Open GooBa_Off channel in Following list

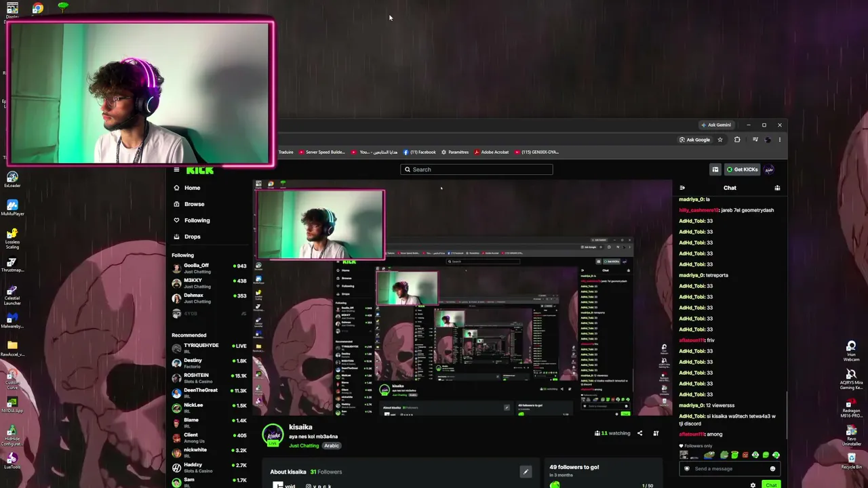coord(210,268)
